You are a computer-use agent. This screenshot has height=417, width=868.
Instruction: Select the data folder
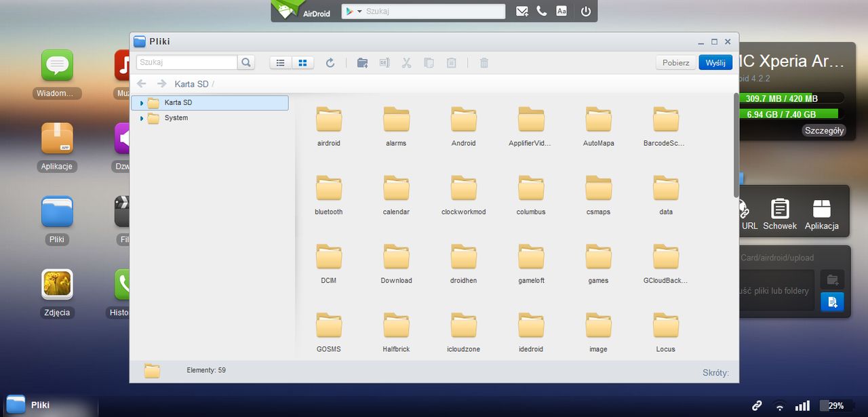[x=666, y=195]
